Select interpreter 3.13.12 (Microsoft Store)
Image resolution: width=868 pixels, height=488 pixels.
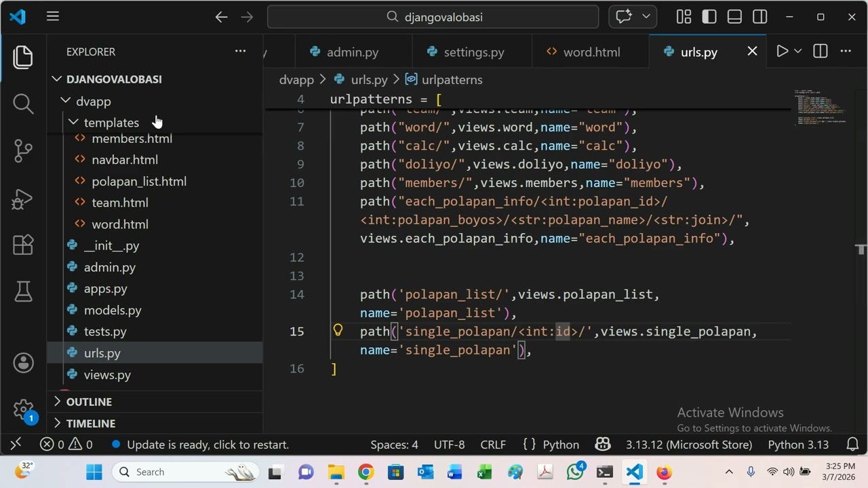pyautogui.click(x=689, y=445)
